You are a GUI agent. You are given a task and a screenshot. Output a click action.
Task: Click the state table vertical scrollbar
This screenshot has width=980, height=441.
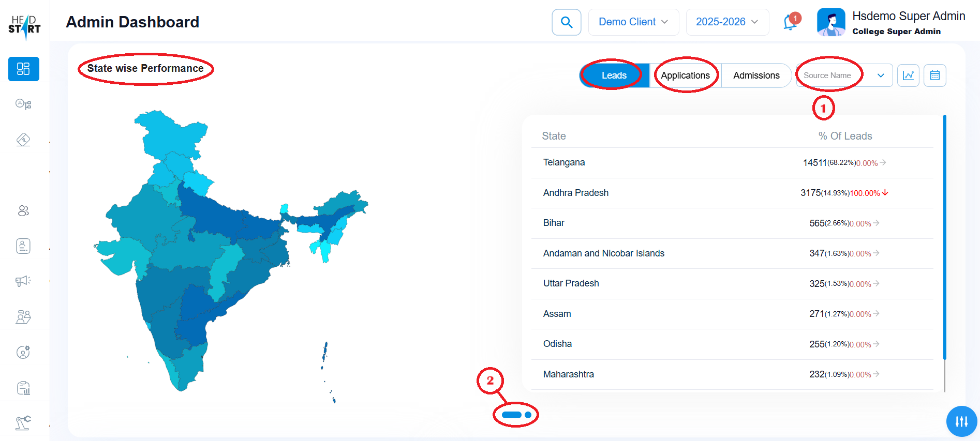[944, 238]
